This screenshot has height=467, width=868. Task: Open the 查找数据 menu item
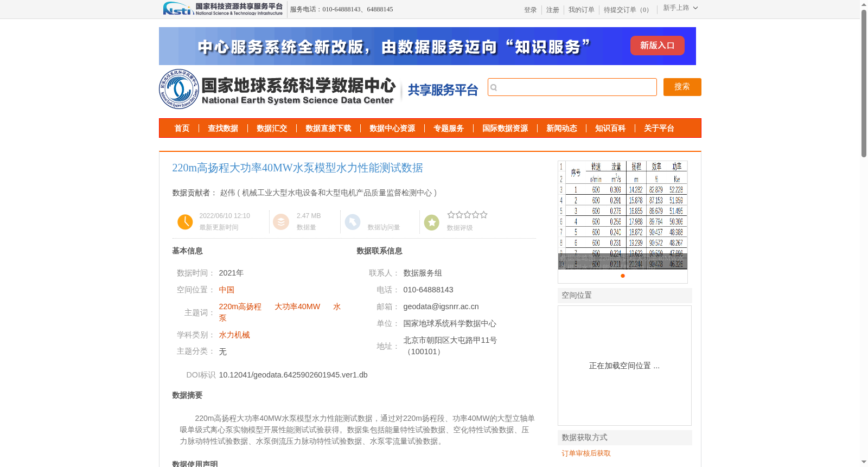pos(223,129)
